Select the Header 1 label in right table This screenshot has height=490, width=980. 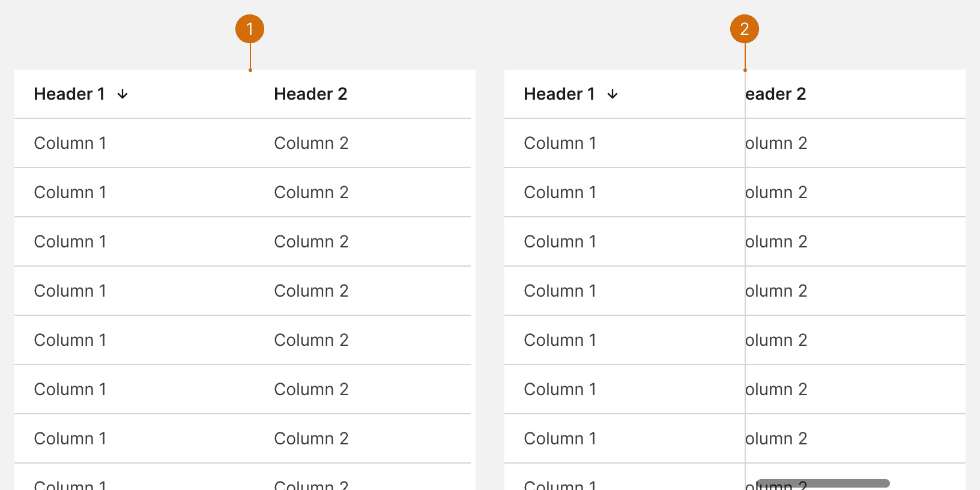click(x=560, y=94)
